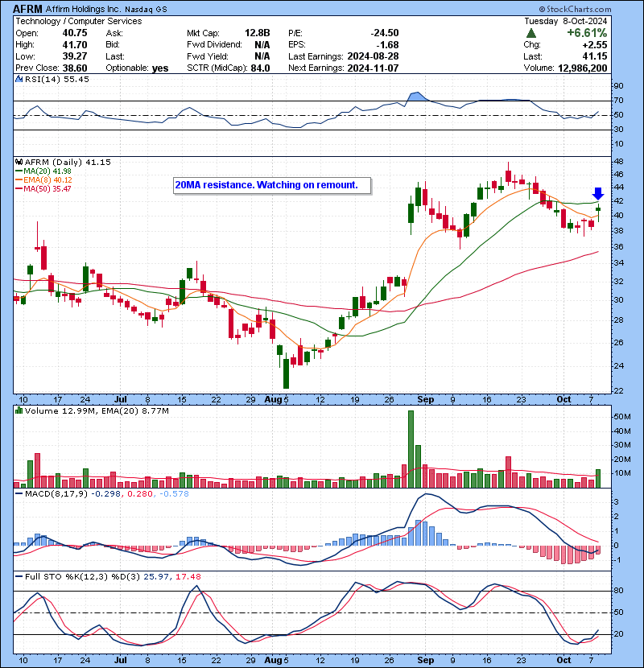Click the MACD histogram value -0.578
The width and height of the screenshot is (644, 668).
tap(174, 494)
